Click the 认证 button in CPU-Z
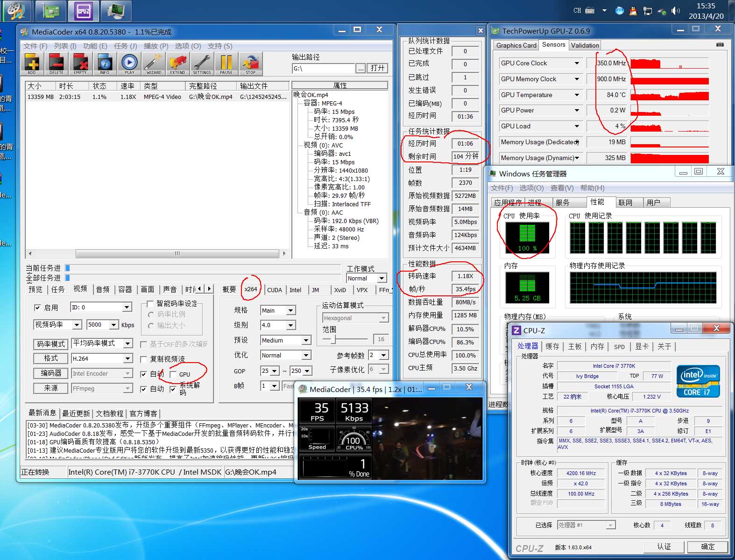Screen dimensions: 735x560 click(664, 546)
